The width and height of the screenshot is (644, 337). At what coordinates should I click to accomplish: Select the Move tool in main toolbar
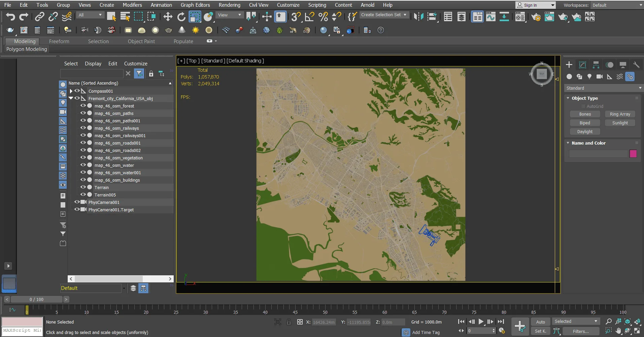click(168, 17)
